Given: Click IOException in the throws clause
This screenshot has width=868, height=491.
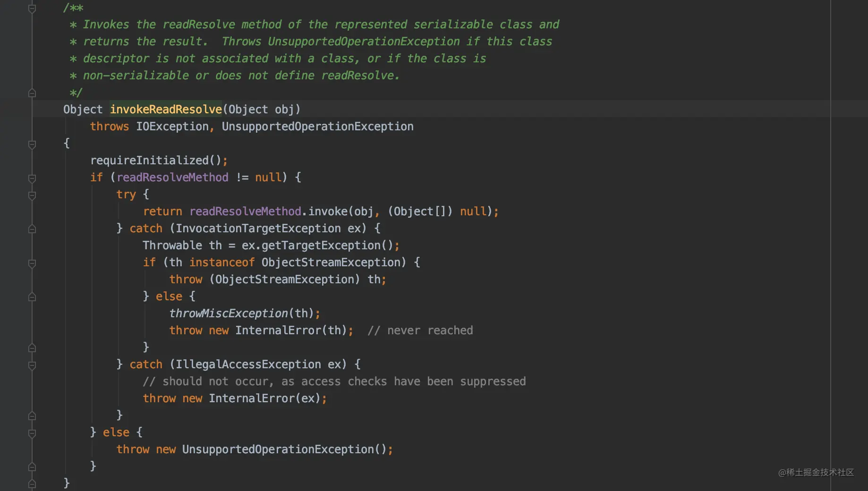Looking at the screenshot, I should click(172, 127).
